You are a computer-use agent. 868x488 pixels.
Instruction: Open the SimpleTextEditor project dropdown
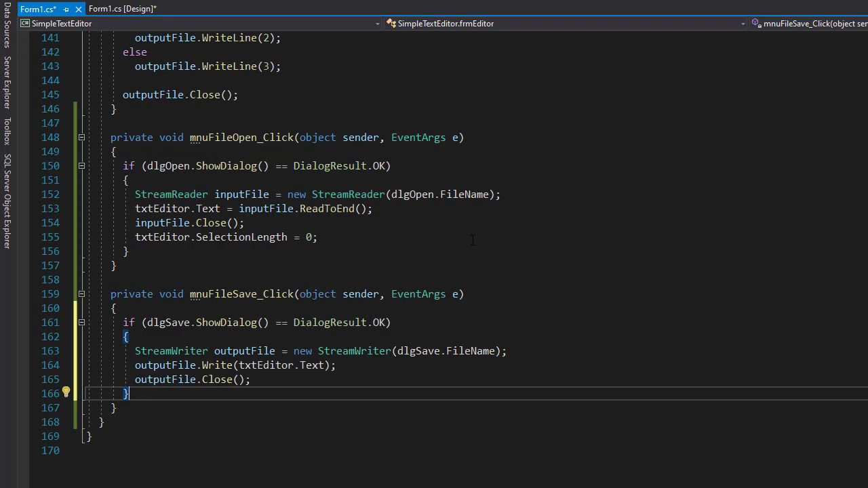pos(378,24)
